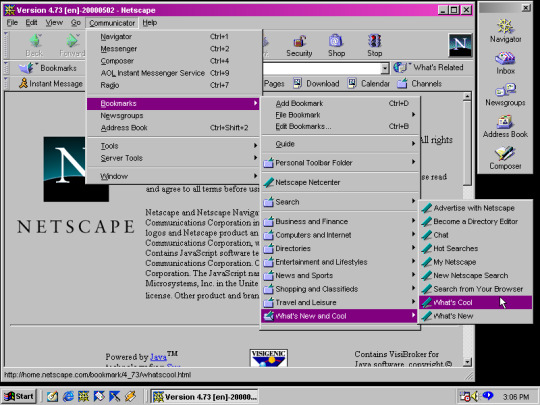Image resolution: width=540 pixels, height=405 pixels.
Task: Click the Instant Message toolbar button
Action: [51, 84]
